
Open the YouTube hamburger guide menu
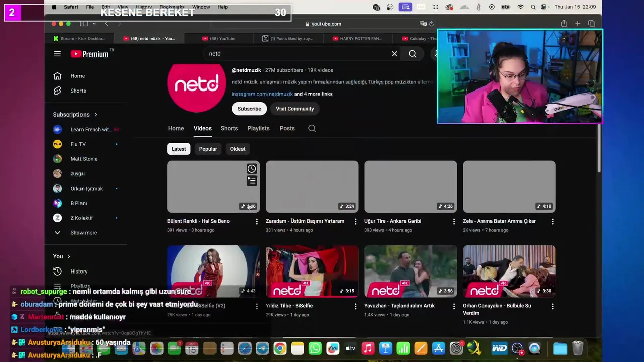point(57,54)
